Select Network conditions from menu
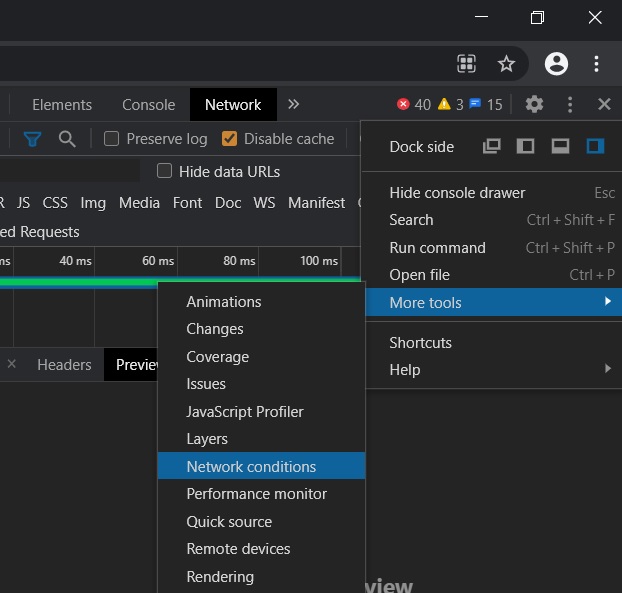The height and width of the screenshot is (593, 622). (x=251, y=466)
